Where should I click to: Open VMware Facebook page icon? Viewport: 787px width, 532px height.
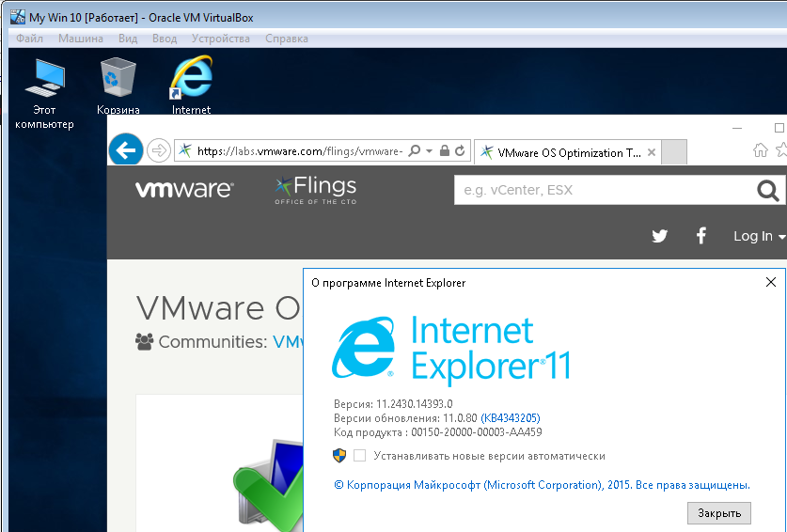(x=701, y=235)
